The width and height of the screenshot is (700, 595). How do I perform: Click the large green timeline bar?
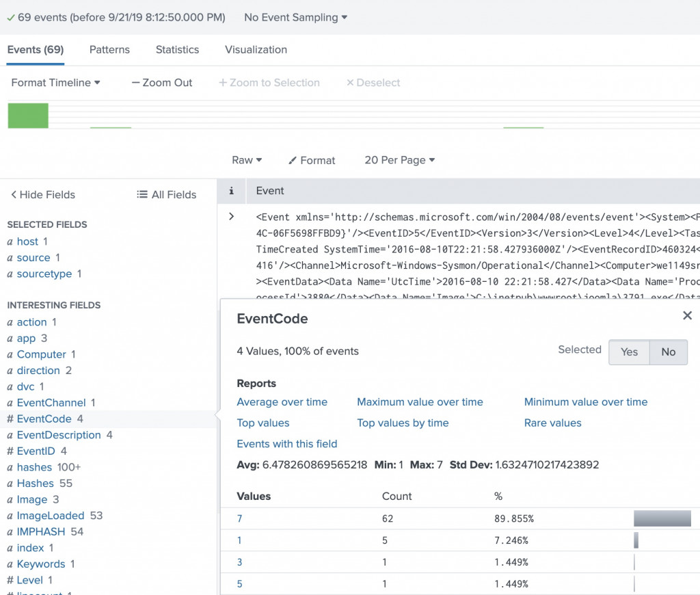tap(28, 116)
